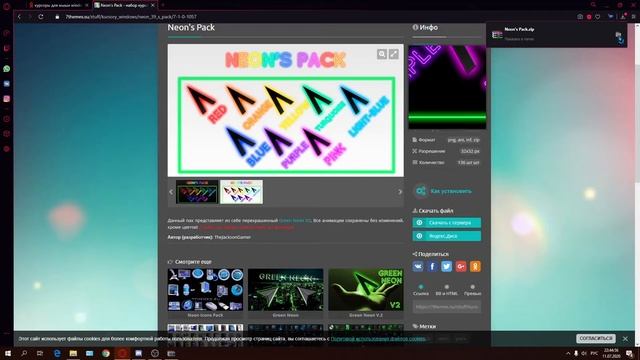Open the Green Neon thumbnail
This screenshot has height=360, width=640.
pos(285,290)
